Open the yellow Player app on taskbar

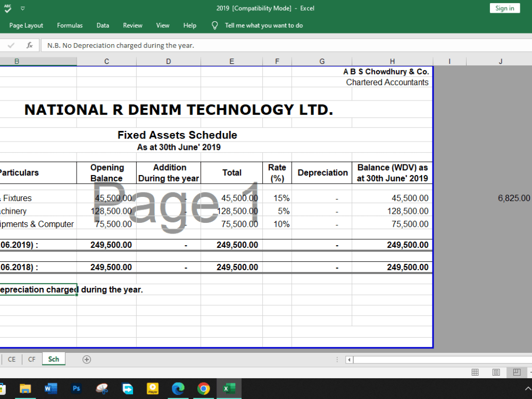153,388
